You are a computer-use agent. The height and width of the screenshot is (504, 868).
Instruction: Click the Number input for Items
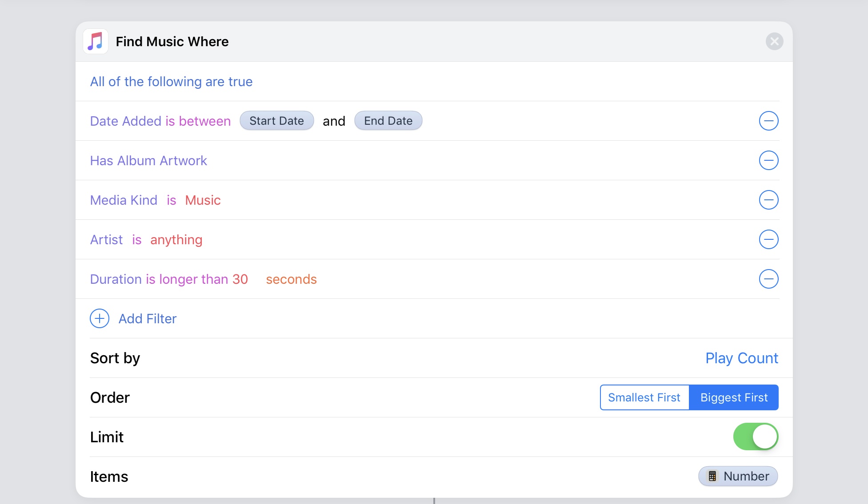(738, 476)
